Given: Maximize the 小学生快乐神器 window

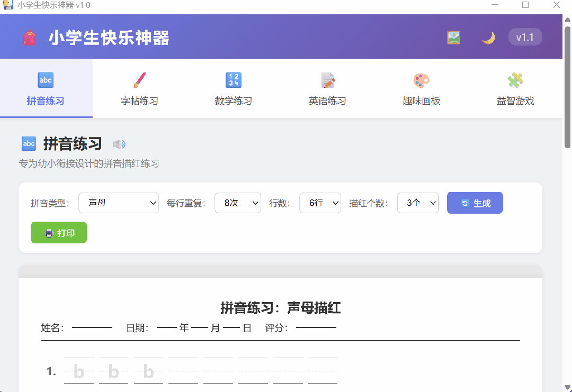Looking at the screenshot, I should pyautogui.click(x=525, y=5).
